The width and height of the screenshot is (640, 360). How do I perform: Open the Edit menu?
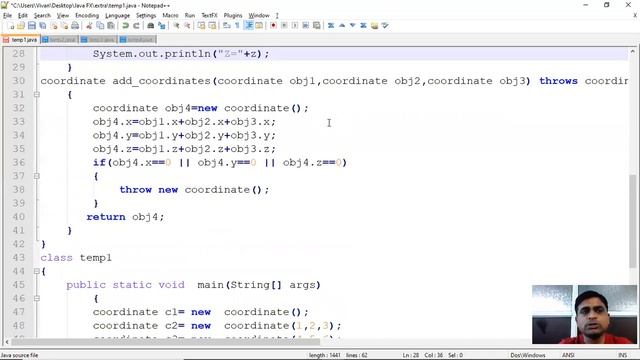coord(23,16)
